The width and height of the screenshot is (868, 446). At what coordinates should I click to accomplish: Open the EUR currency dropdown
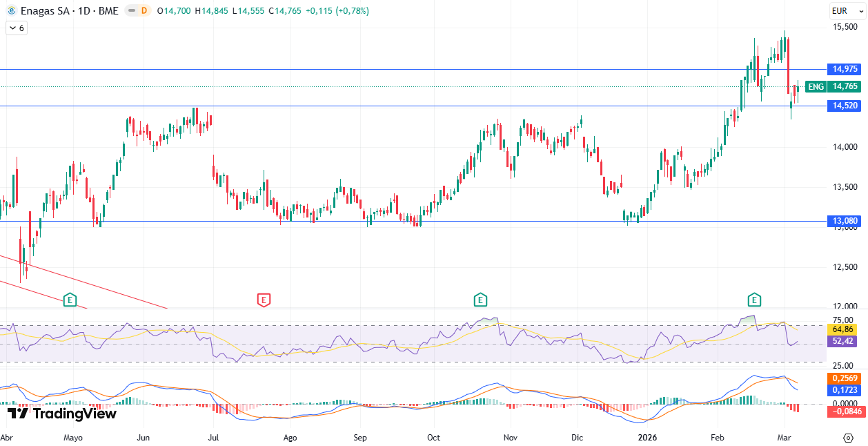[x=840, y=11]
